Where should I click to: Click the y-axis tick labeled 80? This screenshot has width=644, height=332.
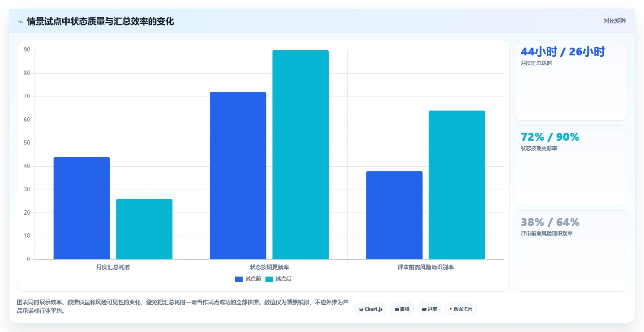pyautogui.click(x=27, y=73)
